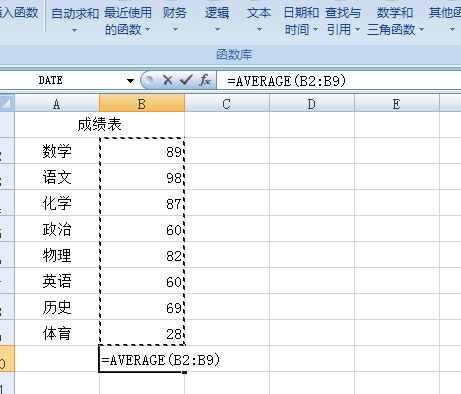Select column A header
461x394 pixels.
click(x=57, y=104)
